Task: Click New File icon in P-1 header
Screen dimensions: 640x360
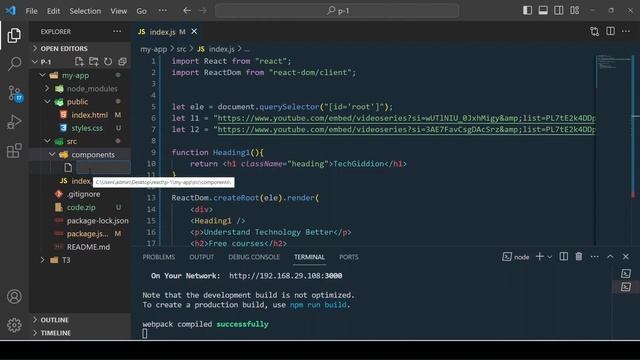Action: pyautogui.click(x=79, y=62)
